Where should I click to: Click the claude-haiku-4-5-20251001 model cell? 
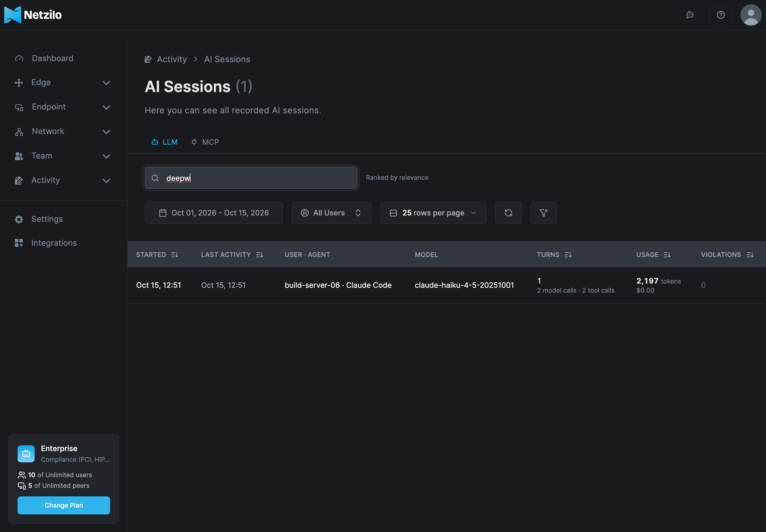pyautogui.click(x=464, y=285)
